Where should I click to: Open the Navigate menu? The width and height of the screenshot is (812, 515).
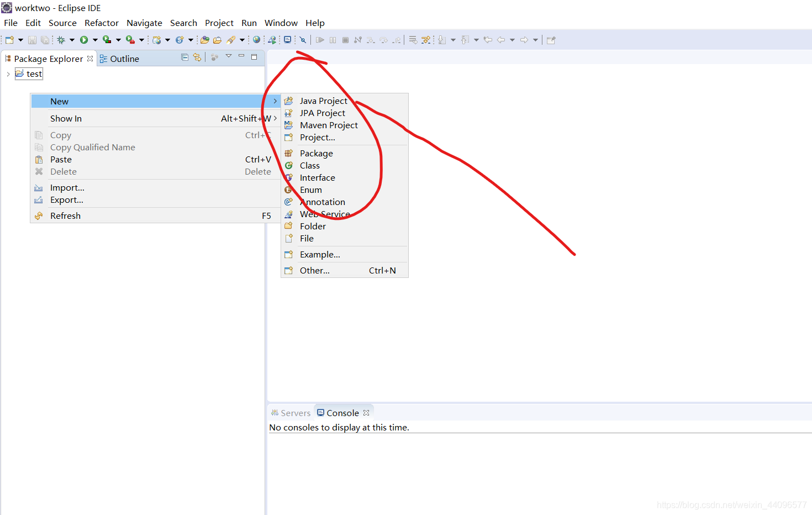pyautogui.click(x=144, y=23)
